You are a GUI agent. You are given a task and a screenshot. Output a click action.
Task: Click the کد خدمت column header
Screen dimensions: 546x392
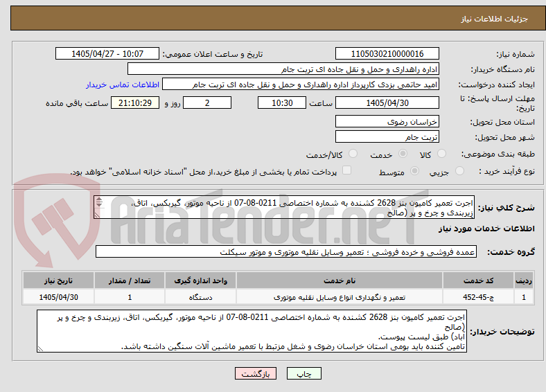point(479,280)
